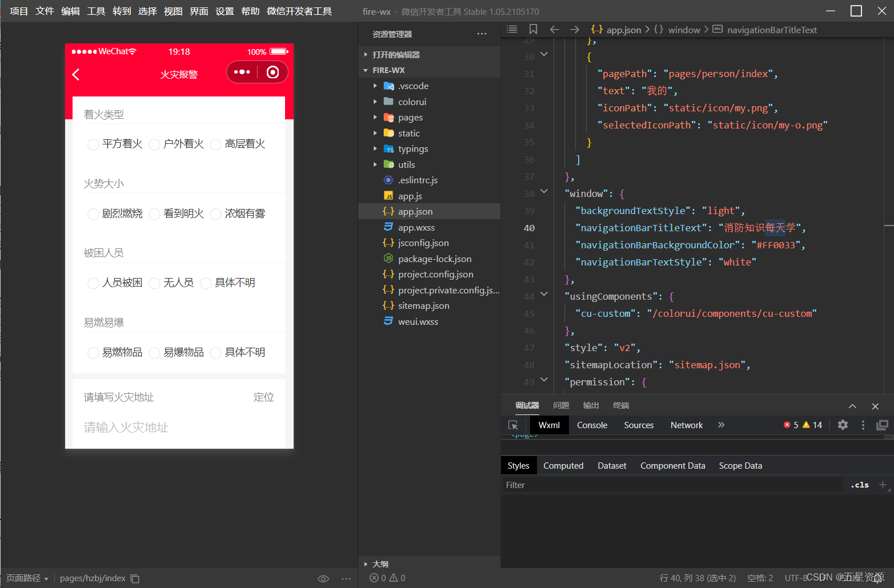Open devtools settings gear
This screenshot has height=588, width=894.
843,425
